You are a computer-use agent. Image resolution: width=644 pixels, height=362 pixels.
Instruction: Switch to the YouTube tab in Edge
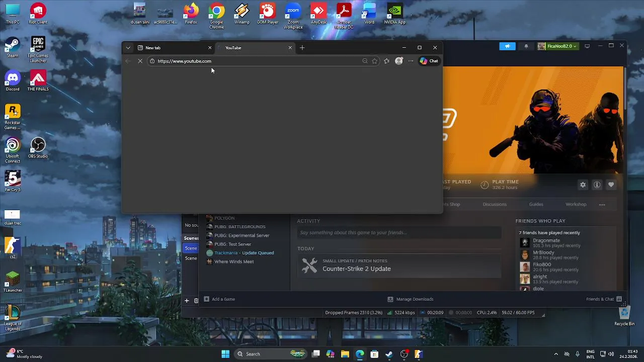(x=255, y=48)
